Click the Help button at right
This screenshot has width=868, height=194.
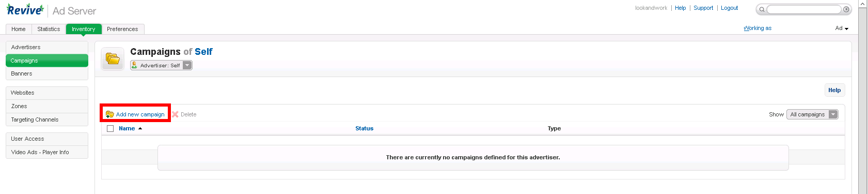[834, 90]
